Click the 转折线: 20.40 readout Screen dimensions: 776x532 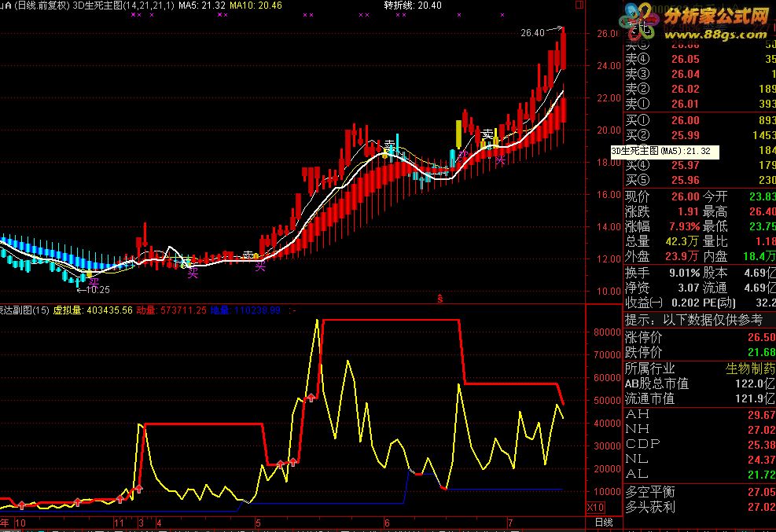pyautogui.click(x=413, y=6)
